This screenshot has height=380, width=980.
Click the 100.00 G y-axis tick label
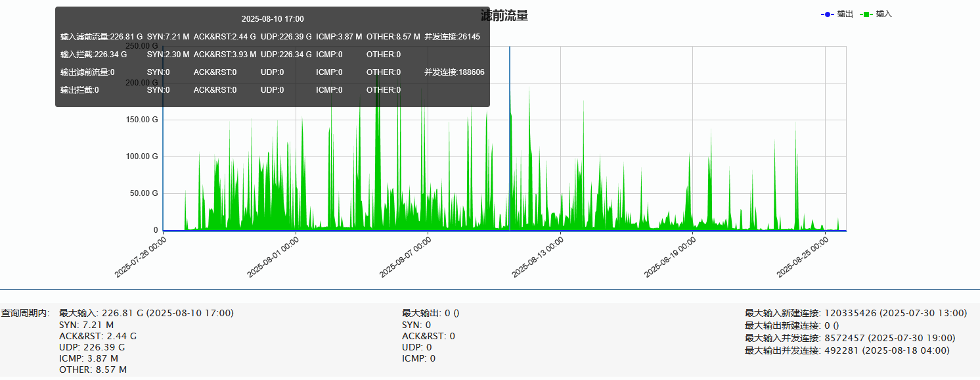pos(141,156)
